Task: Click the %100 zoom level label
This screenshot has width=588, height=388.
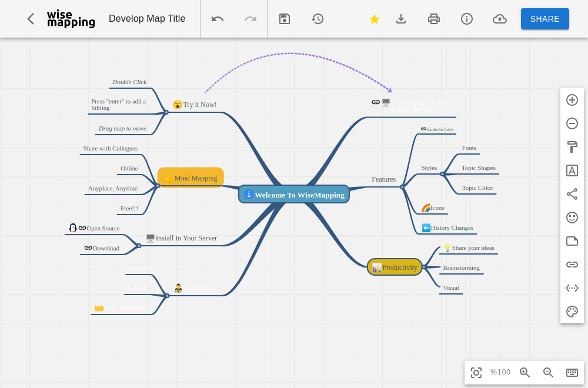Action: point(500,372)
